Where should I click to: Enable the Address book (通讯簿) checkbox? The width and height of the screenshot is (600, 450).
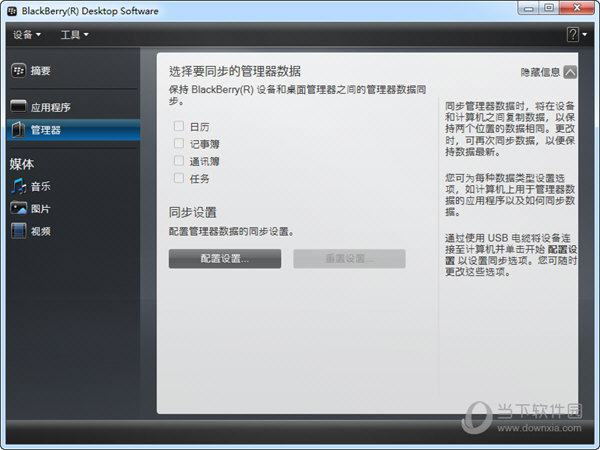179,160
